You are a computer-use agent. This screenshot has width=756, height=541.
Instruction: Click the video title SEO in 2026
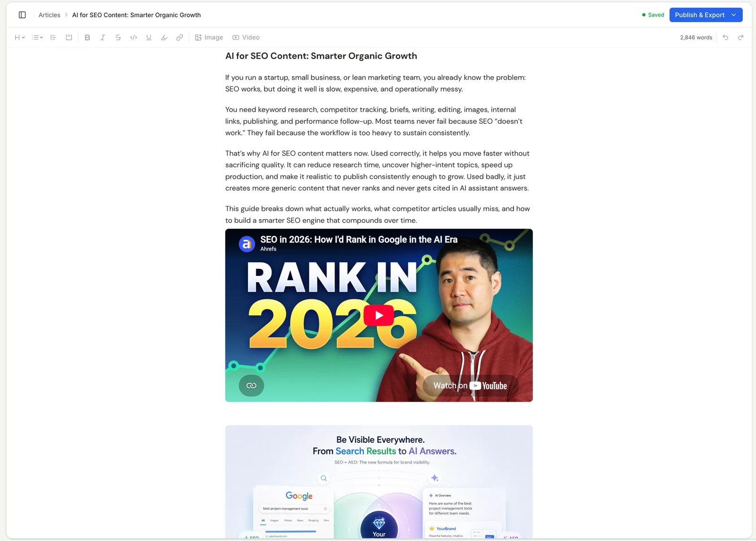(359, 240)
